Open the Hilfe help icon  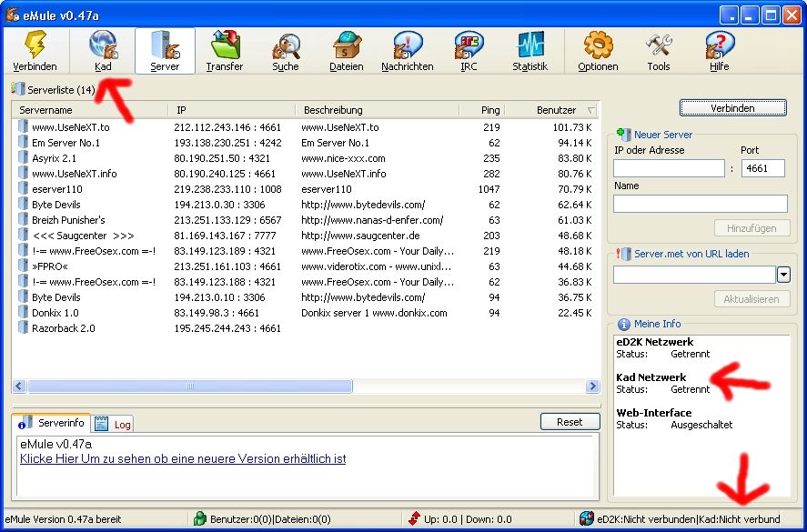point(720,45)
